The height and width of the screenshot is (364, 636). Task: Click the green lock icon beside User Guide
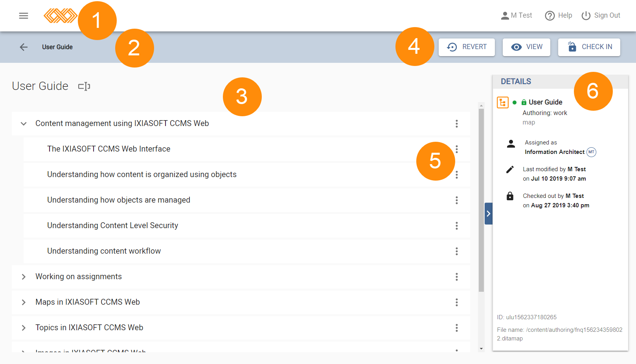pyautogui.click(x=524, y=102)
